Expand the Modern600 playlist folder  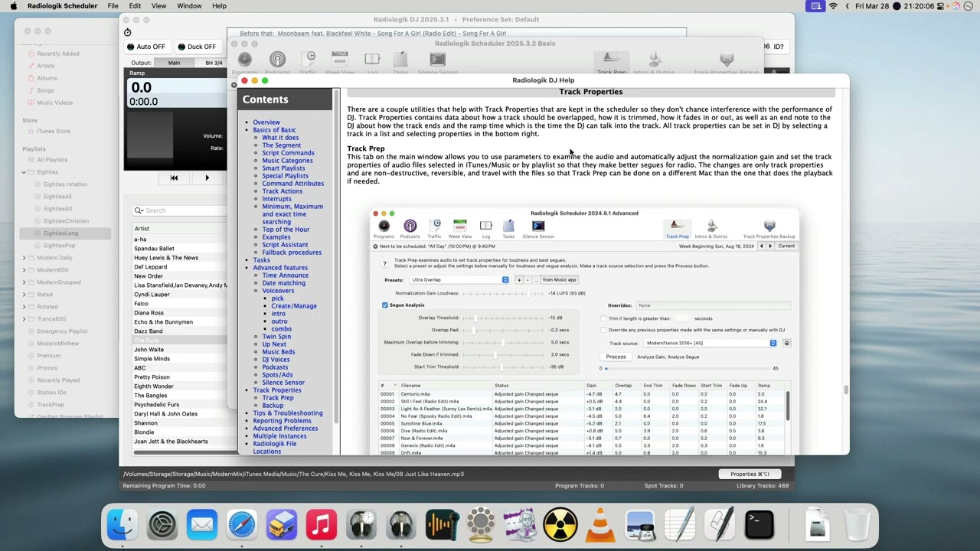[x=24, y=270]
